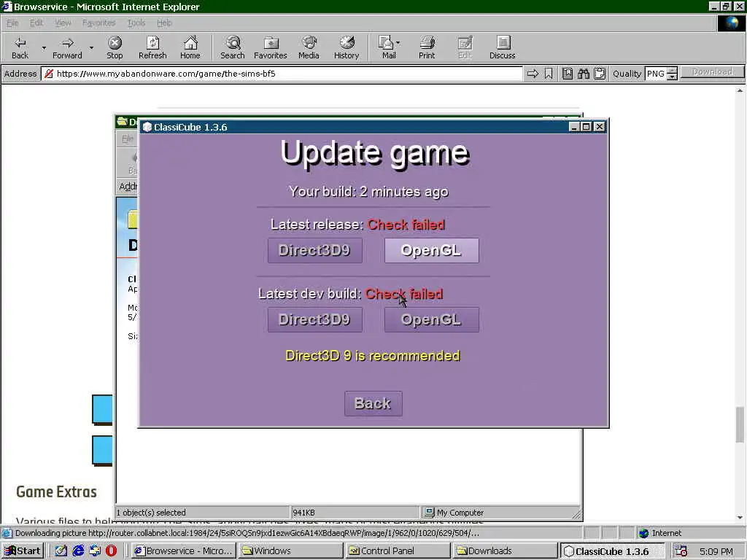This screenshot has width=747, height=560.
Task: Click the 'Game Extras' heading
Action: click(x=56, y=492)
